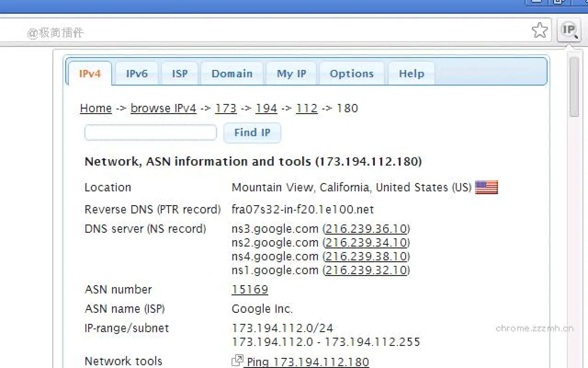This screenshot has height=368, width=588.
Task: Open the Help tab
Action: pos(411,74)
